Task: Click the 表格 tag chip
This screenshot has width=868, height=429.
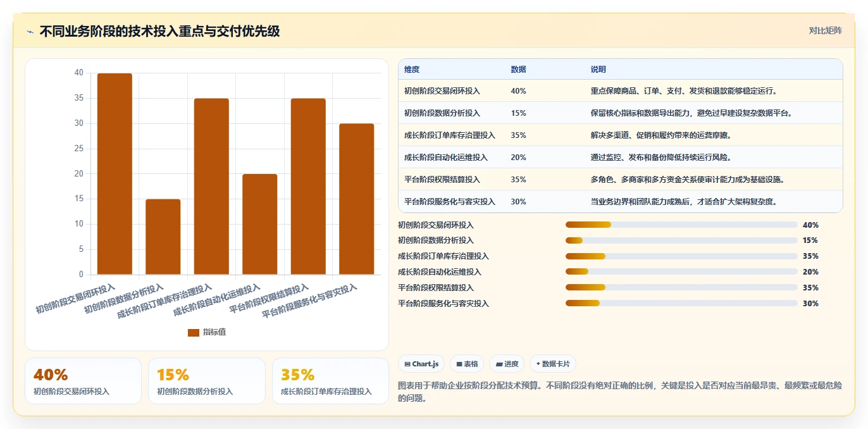Action: coord(467,364)
